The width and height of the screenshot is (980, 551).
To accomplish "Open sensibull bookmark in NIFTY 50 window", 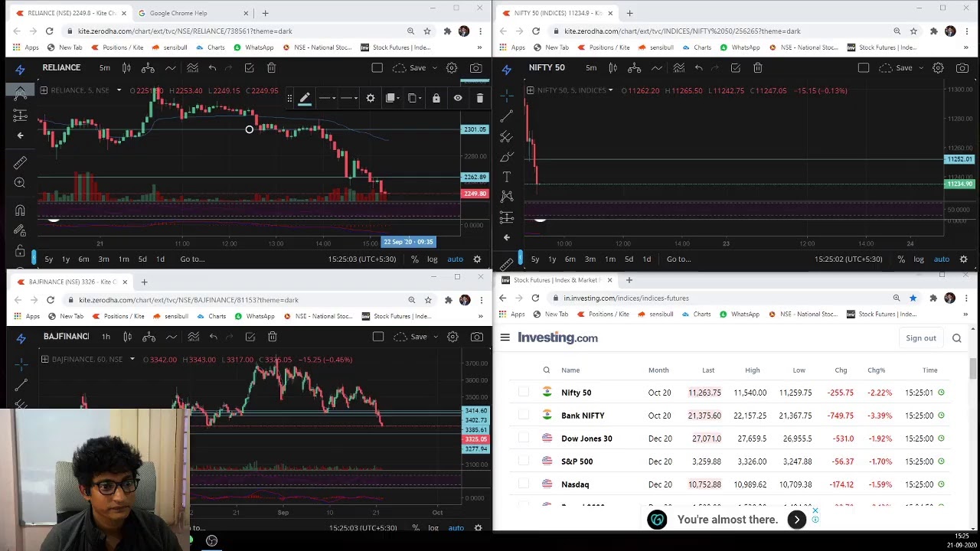I will [655, 47].
